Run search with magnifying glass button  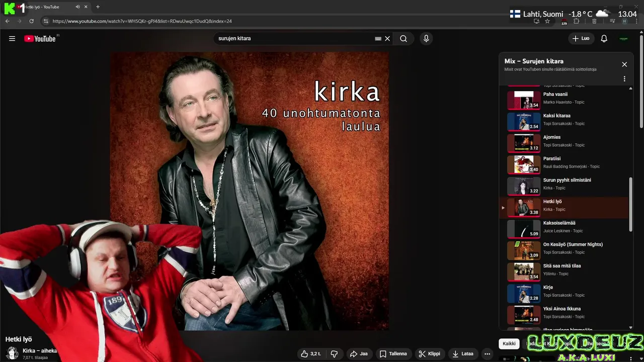point(404,39)
